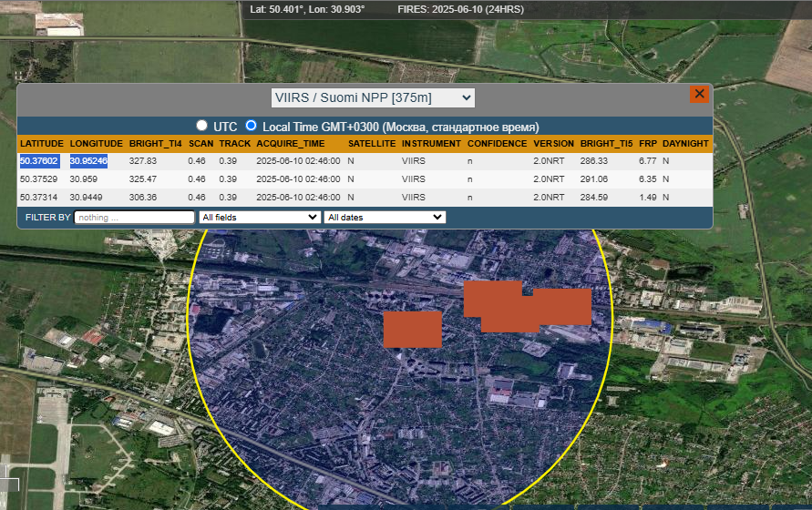Click BRIGHT_TI5 value 286.33
This screenshot has width=812, height=510.
594,161
